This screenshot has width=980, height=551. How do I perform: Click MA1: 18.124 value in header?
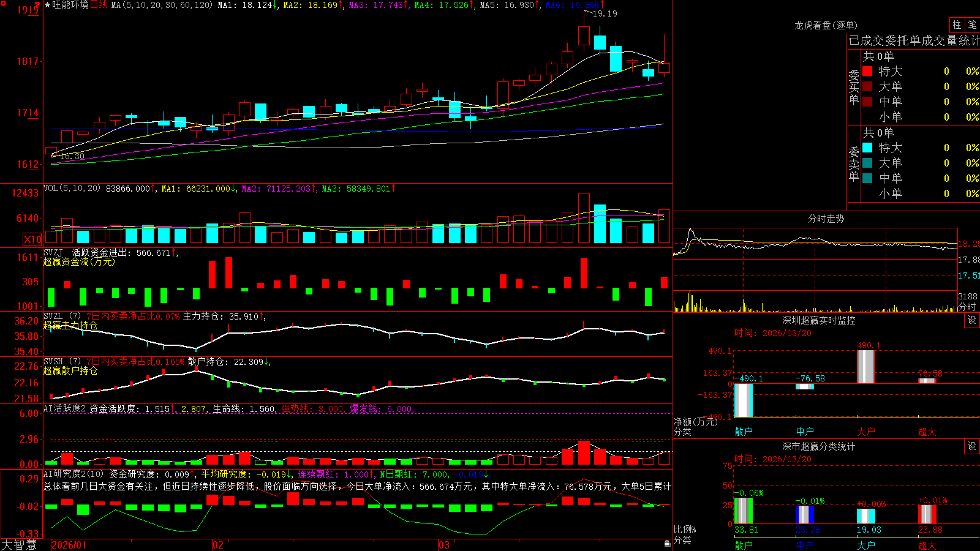click(247, 5)
